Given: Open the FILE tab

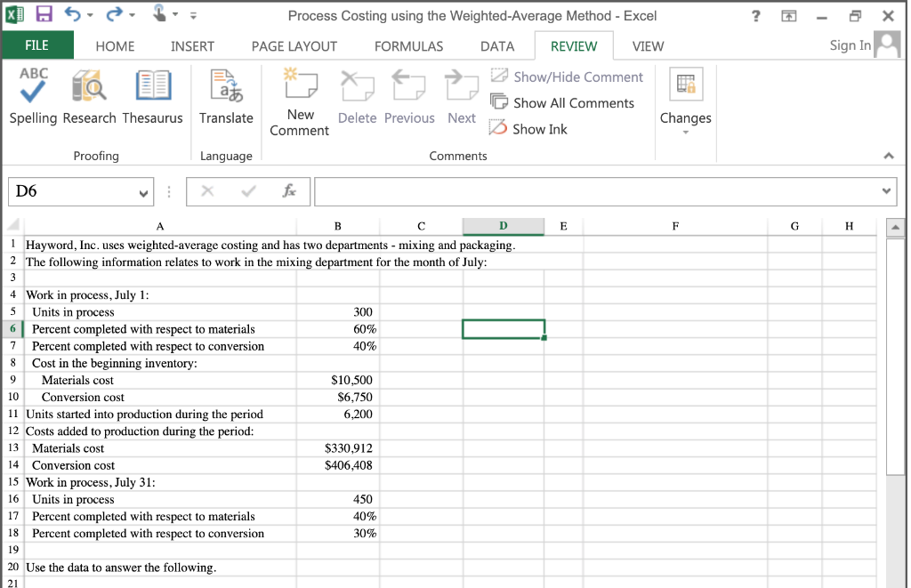Looking at the screenshot, I should coord(37,45).
